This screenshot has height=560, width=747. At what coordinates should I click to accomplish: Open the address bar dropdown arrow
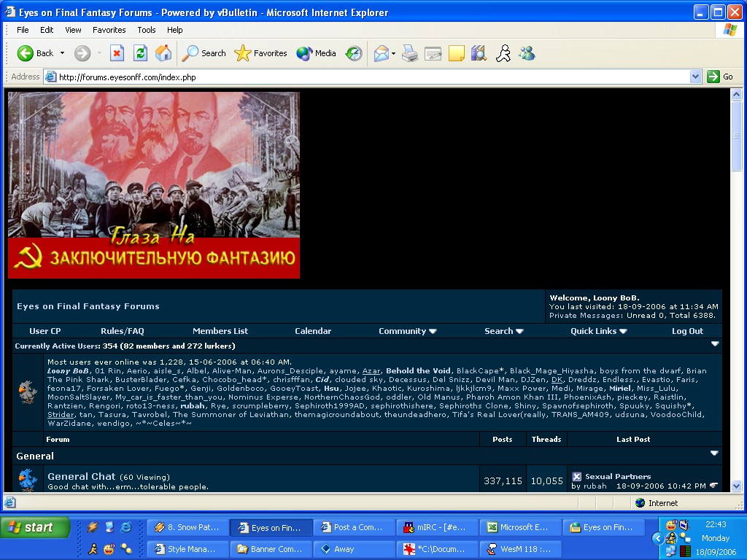pos(695,77)
